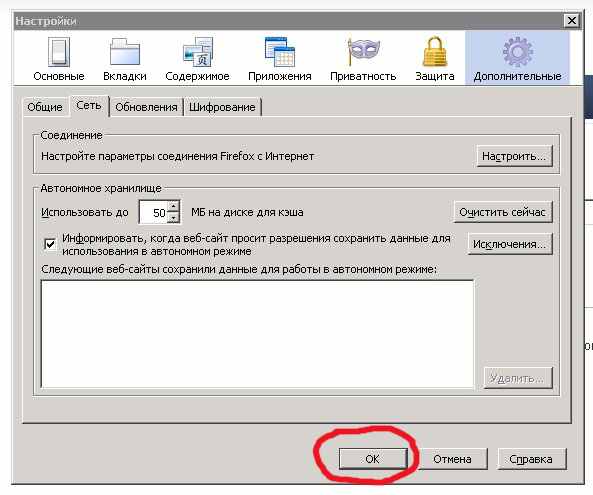Click inside the cache size field
Viewport: 593px width, 495px height.
click(154, 212)
